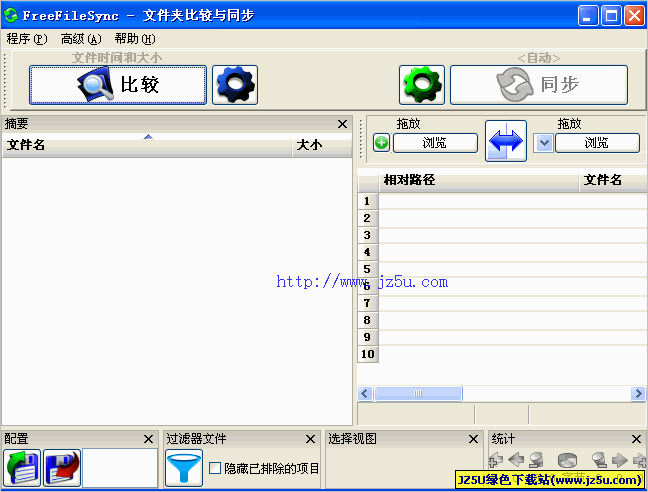The image size is (648, 492).
Task: Select grid row number 2
Action: click(x=367, y=218)
